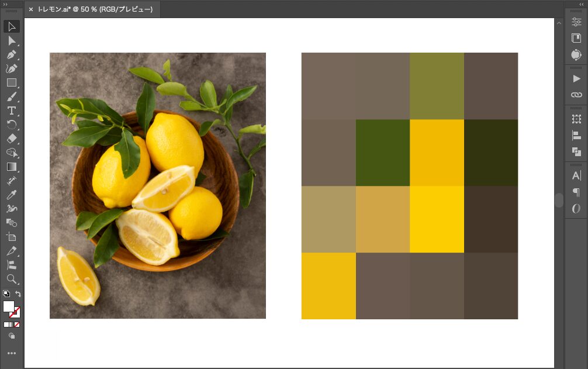Screen dimensions: 588x369
Task: Select the khaki tan mosaic tile
Action: coord(329,219)
